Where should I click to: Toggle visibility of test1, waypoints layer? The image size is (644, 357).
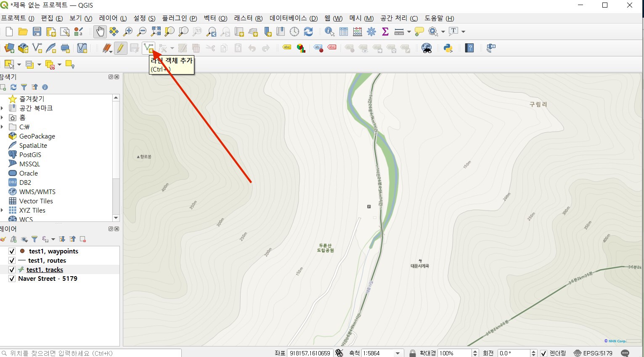[x=12, y=251]
